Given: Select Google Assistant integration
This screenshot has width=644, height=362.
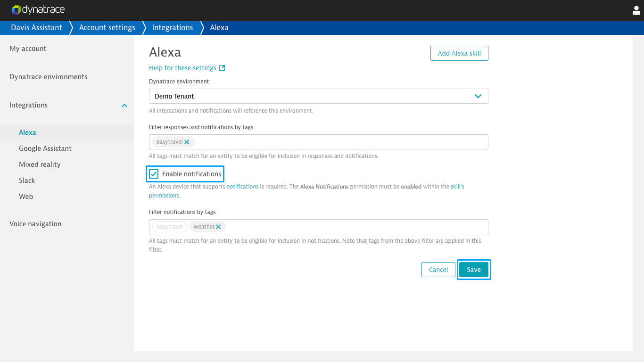Looking at the screenshot, I should coord(45,148).
